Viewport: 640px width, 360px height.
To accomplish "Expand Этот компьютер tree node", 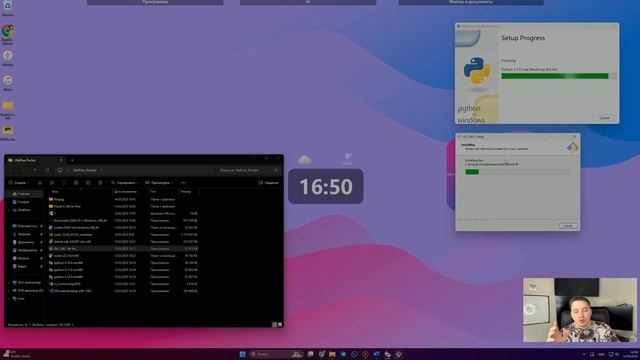I will [9, 282].
